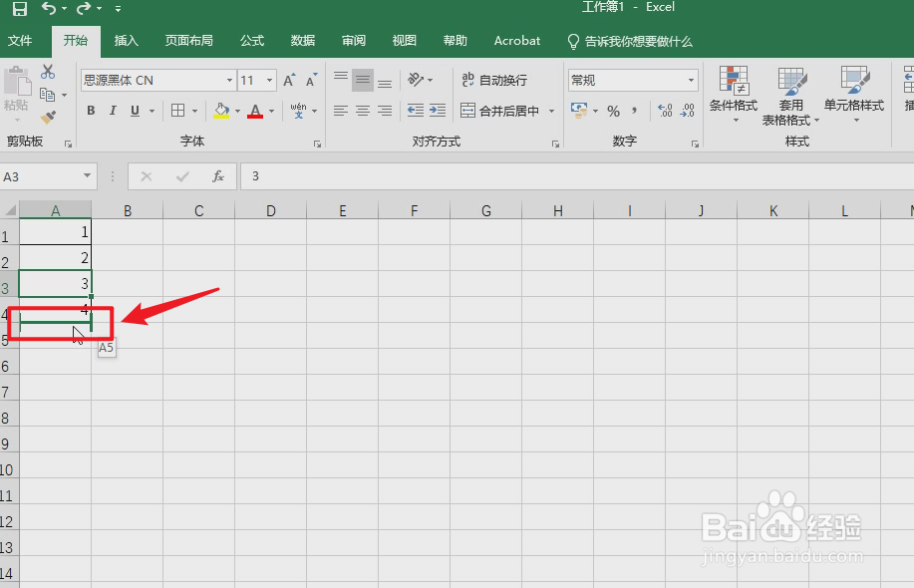Screen dimensions: 914x588
Task: Click the Undo arrow button
Action: click(x=48, y=7)
